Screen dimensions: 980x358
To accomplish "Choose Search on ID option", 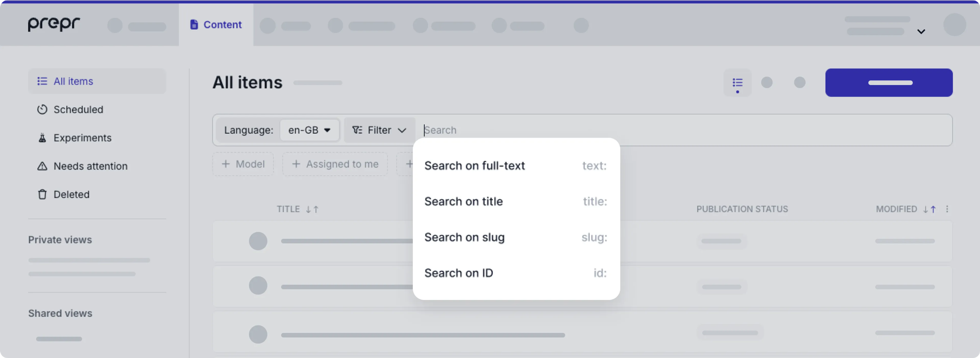I will tap(516, 273).
